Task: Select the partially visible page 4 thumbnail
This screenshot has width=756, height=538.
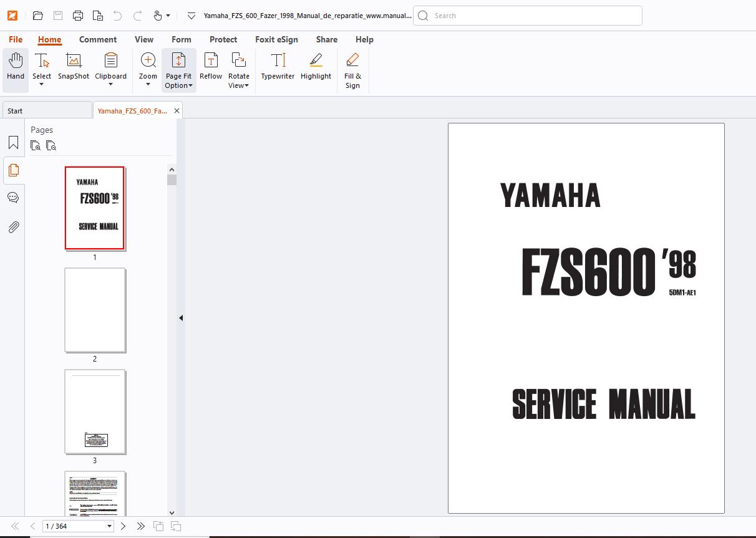Action: pos(95,494)
